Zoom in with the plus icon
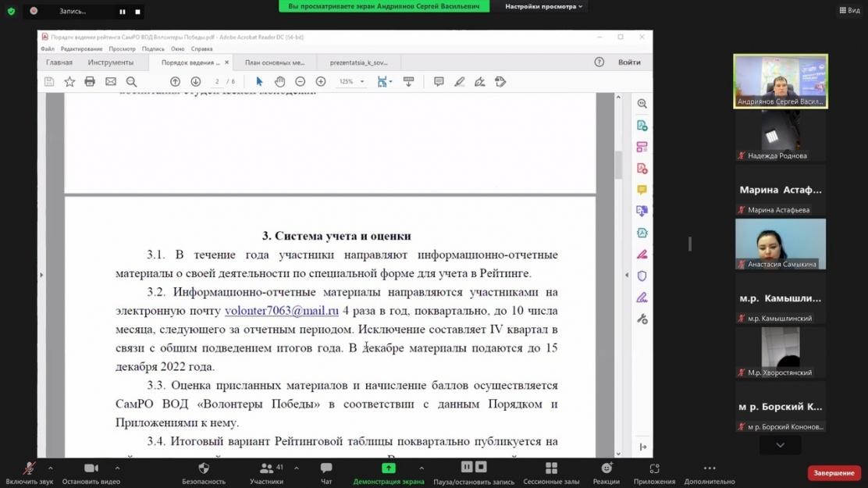Image resolution: width=868 pixels, height=488 pixels. point(320,82)
